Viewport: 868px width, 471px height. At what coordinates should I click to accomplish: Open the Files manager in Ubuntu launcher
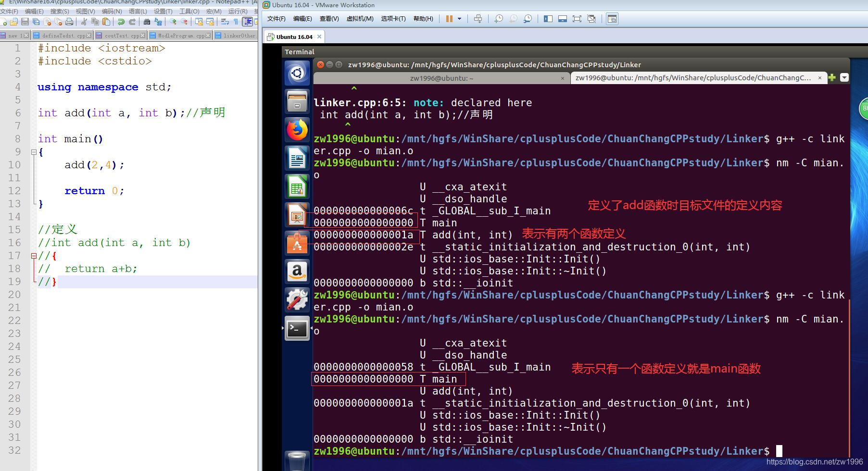click(297, 101)
